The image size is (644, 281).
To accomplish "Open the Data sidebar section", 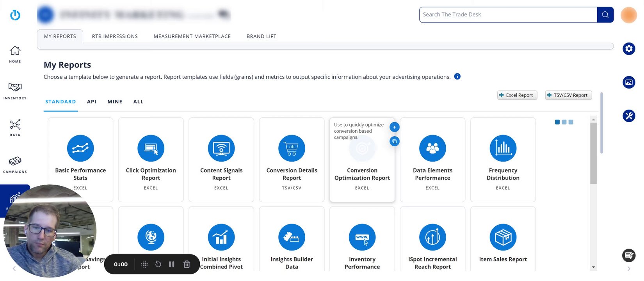I will [15, 128].
